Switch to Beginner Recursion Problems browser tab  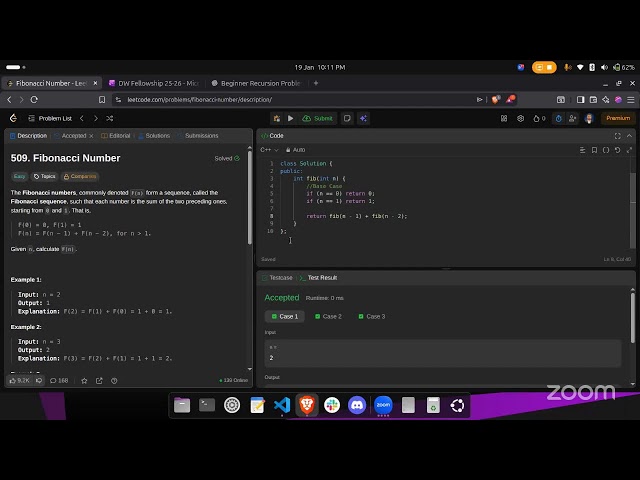(x=256, y=83)
